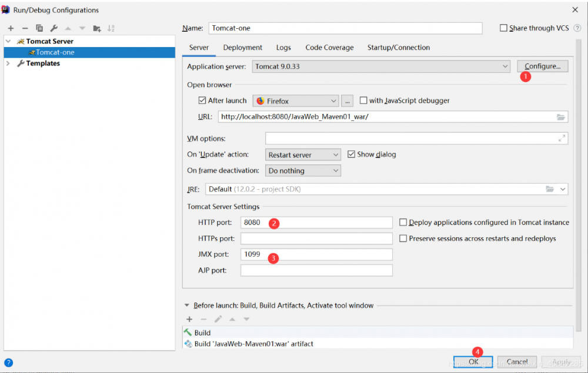Image resolution: width=588 pixels, height=373 pixels.
Task: Open the Startup/Connection tab
Action: [x=399, y=48]
